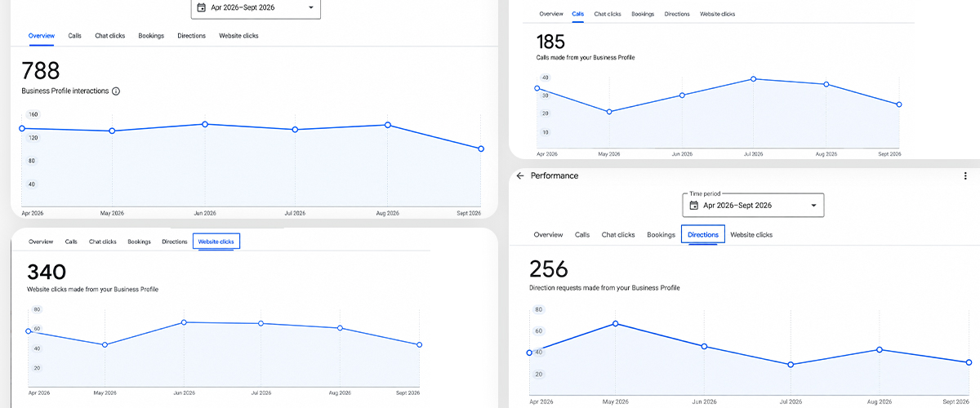
Task: Click the Apr 2026 point on the website clicks chart
Action: pos(29,331)
